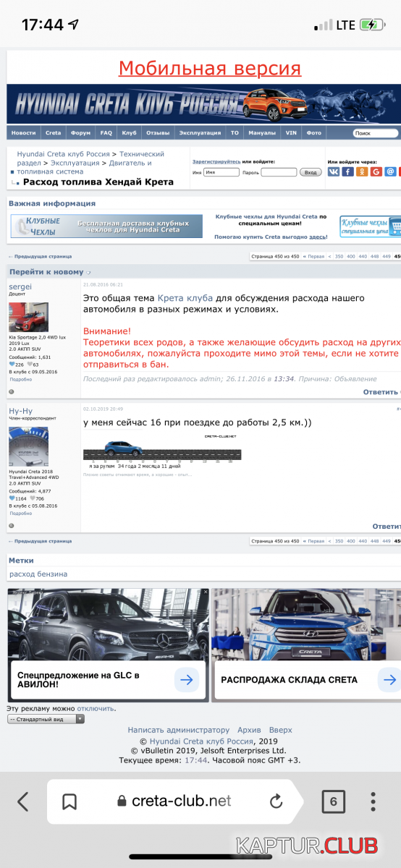The image size is (401, 868).
Task: Tap the bookmark icon in address bar
Action: point(69,801)
